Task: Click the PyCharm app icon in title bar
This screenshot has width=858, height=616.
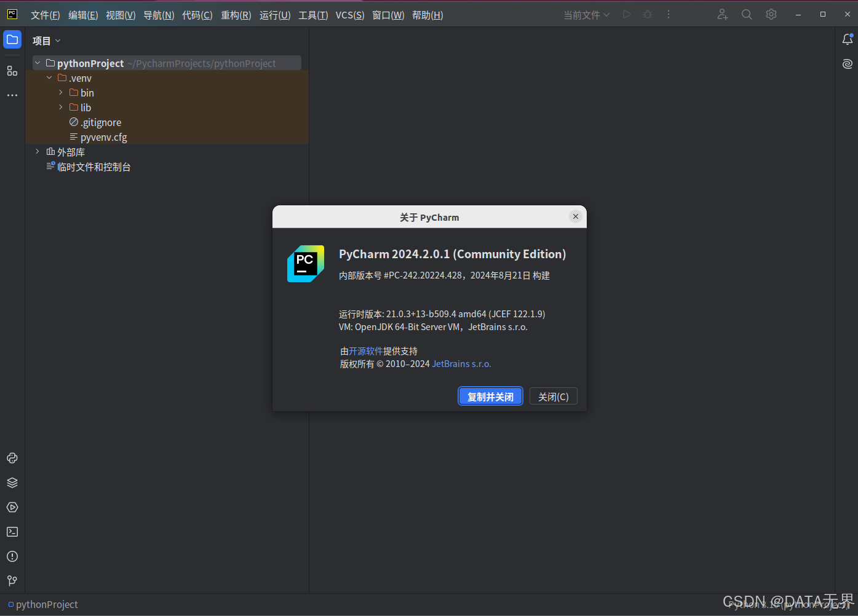Action: pyautogui.click(x=12, y=14)
